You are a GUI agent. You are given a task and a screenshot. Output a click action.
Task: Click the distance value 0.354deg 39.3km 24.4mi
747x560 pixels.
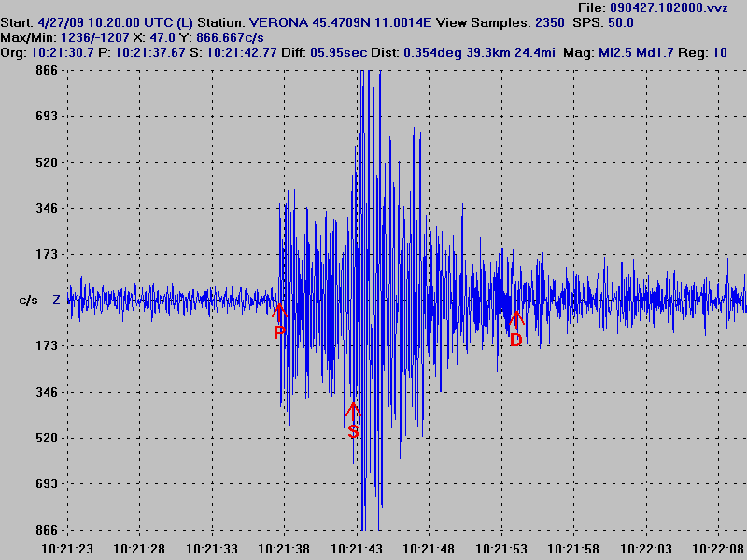[x=479, y=52]
